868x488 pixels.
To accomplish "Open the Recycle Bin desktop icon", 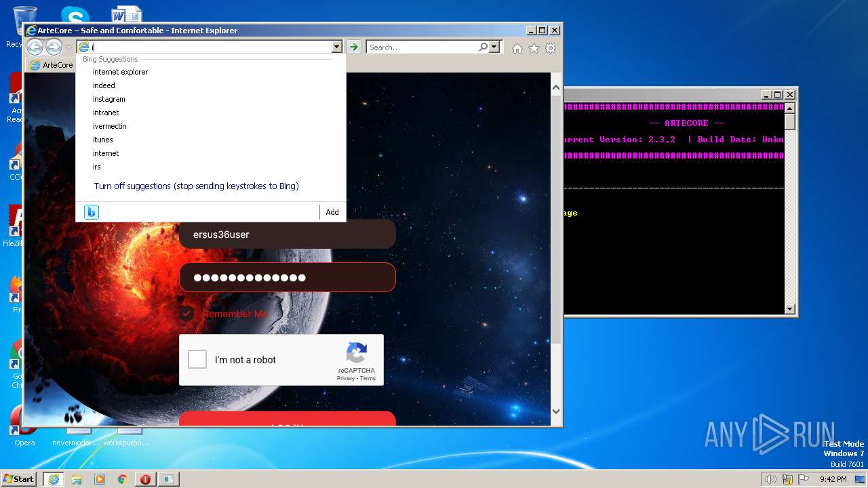I will click(x=16, y=27).
